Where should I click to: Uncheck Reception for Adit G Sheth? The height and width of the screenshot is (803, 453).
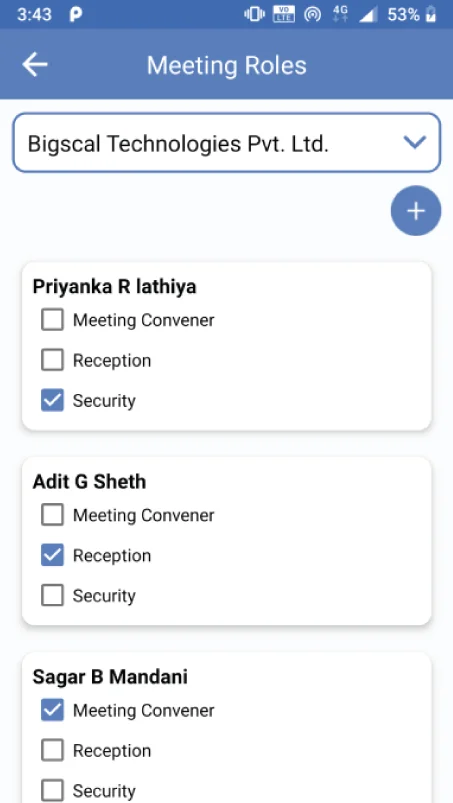pyautogui.click(x=52, y=555)
